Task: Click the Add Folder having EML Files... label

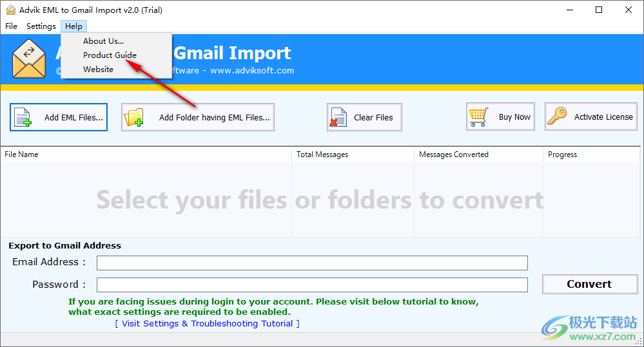Action: (x=215, y=118)
